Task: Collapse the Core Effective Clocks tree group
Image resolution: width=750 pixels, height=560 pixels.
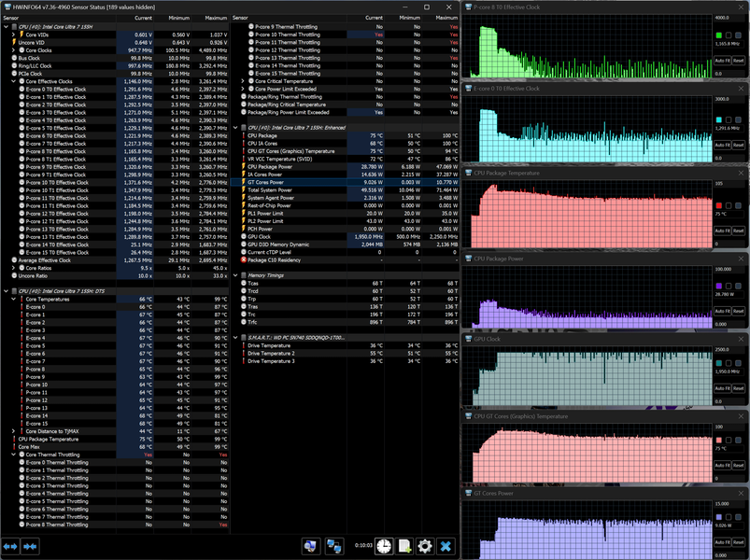Action: tap(12, 81)
